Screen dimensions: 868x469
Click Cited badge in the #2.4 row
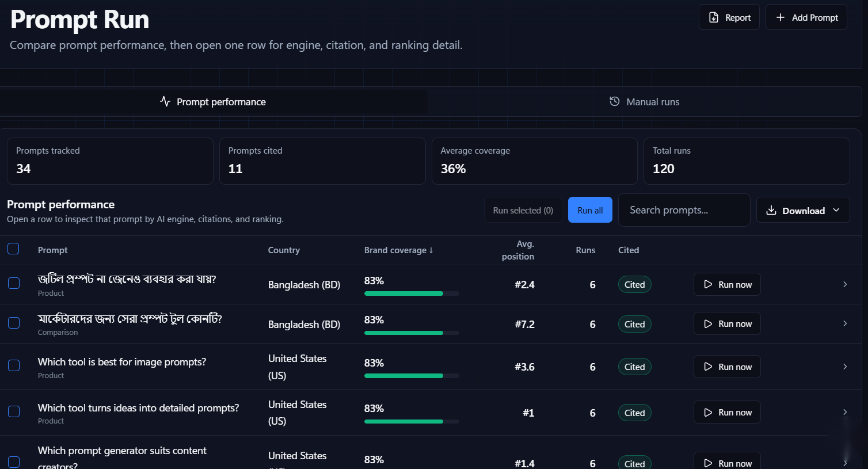pyautogui.click(x=634, y=284)
